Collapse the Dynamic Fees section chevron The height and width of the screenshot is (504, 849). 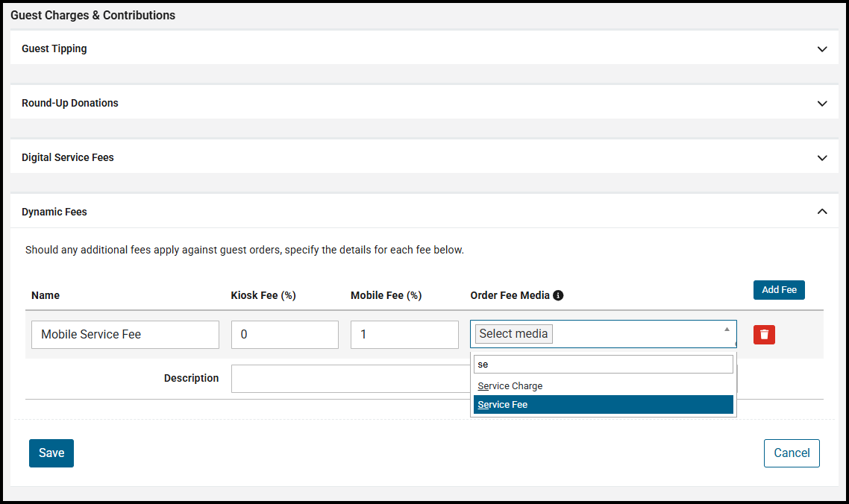coord(822,212)
